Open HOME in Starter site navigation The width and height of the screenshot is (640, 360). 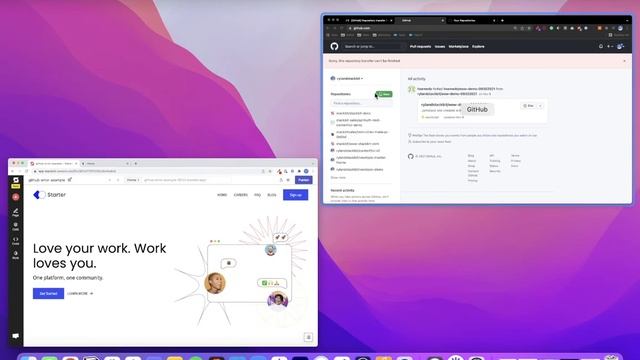click(222, 195)
